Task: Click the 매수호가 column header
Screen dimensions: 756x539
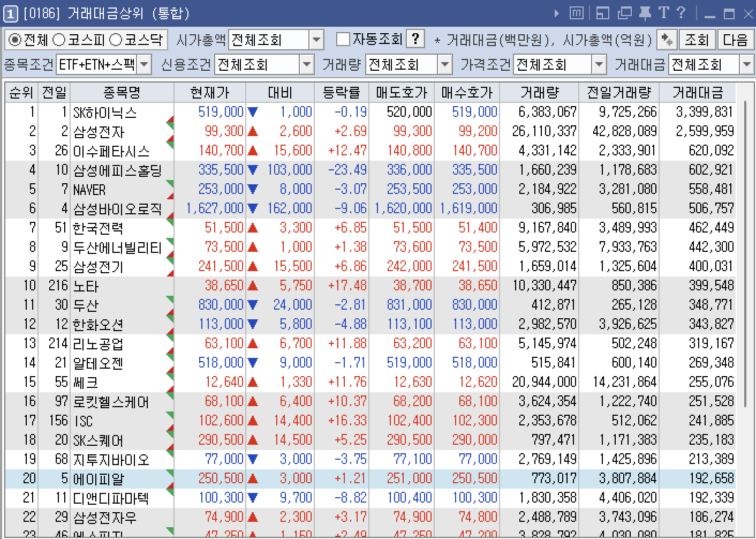Action: point(467,93)
